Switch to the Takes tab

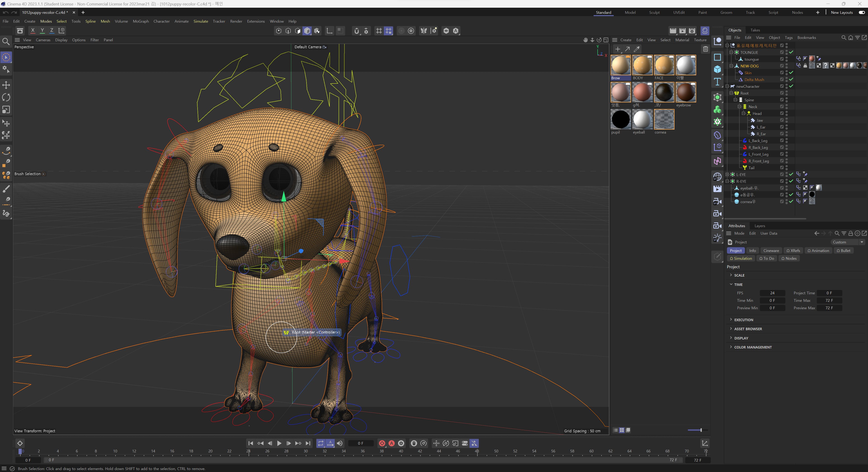tap(755, 30)
